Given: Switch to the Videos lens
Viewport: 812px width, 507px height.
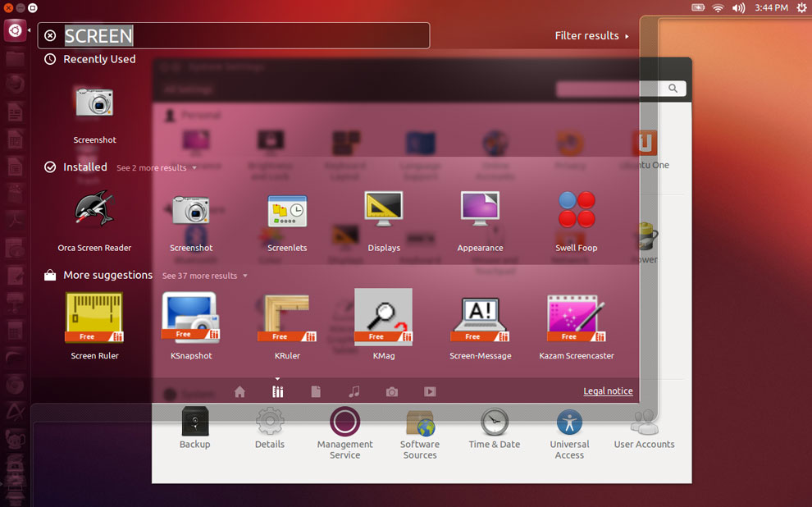Looking at the screenshot, I should [430, 391].
